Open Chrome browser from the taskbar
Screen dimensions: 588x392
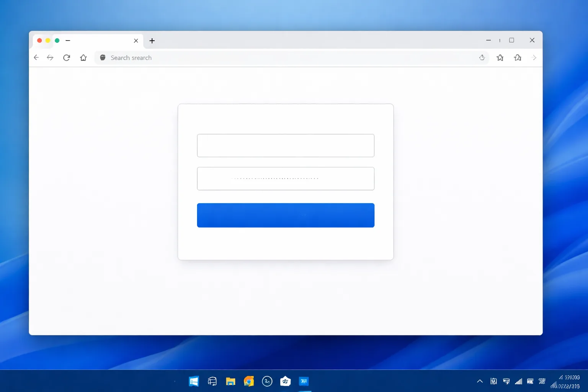click(249, 381)
